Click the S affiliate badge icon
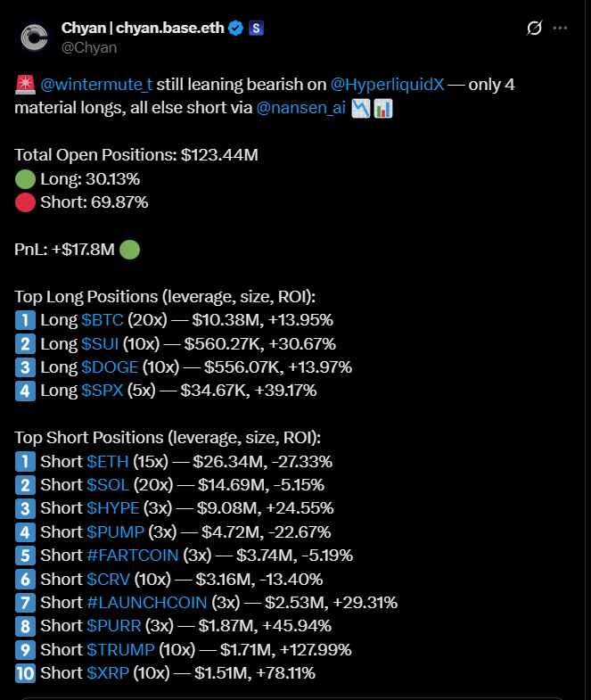Image resolution: width=591 pixels, height=700 pixels. [x=256, y=29]
